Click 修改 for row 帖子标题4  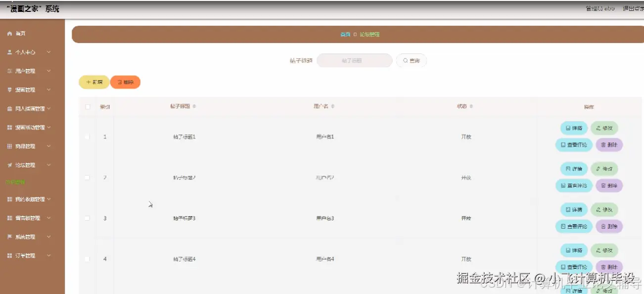click(604, 251)
